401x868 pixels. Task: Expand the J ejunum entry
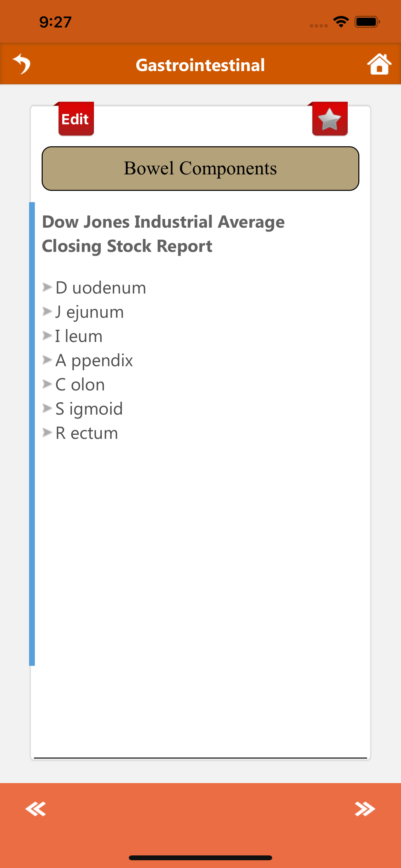pyautogui.click(x=89, y=312)
